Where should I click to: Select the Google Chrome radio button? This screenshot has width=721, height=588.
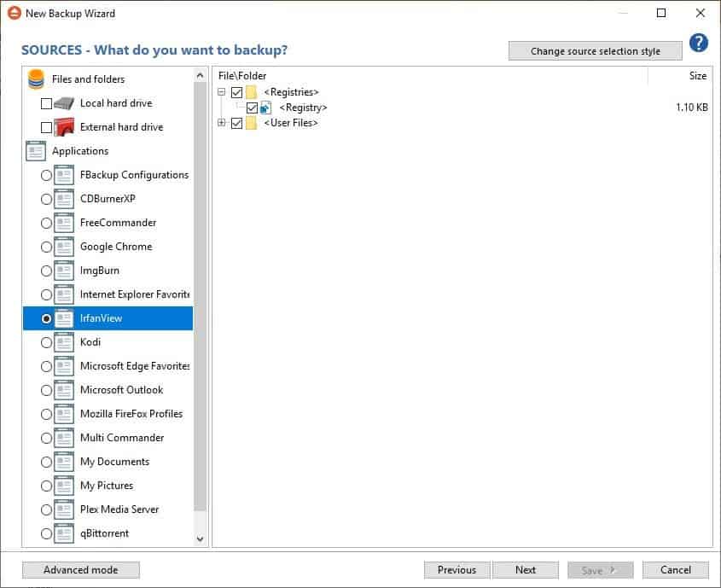[x=46, y=247]
